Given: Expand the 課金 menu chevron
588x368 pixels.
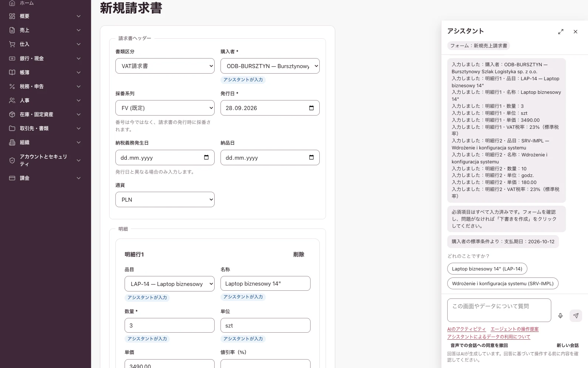Looking at the screenshot, I should (79, 178).
